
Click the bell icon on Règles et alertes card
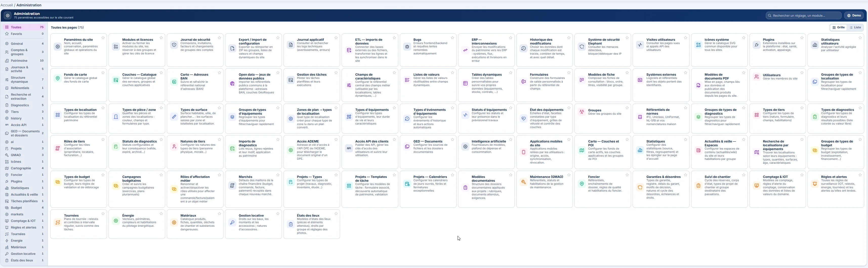815,184
